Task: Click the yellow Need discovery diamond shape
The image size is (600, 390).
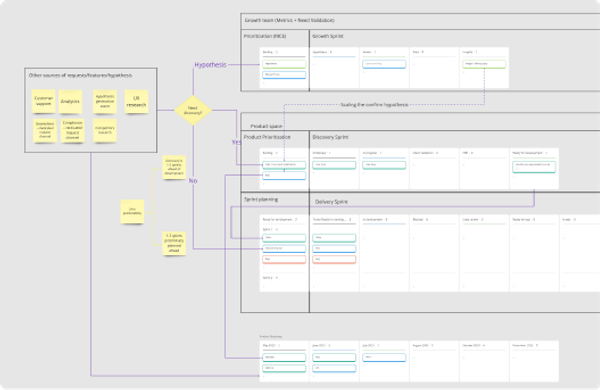Action: pos(193,110)
